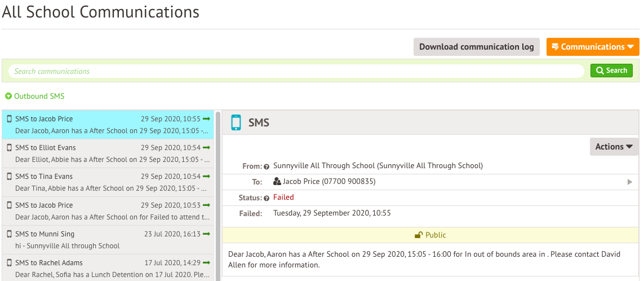This screenshot has width=644, height=281.
Task: Expand the To recipient row arrow
Action: coord(629,182)
